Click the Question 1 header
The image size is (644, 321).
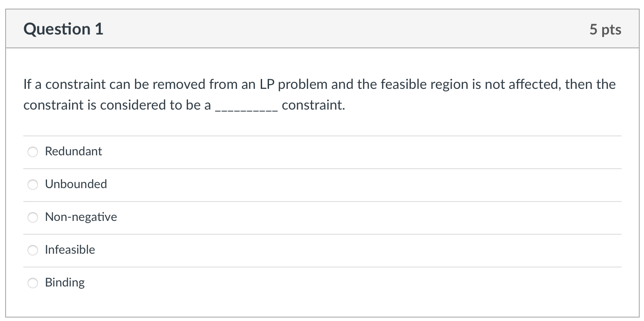tap(63, 28)
